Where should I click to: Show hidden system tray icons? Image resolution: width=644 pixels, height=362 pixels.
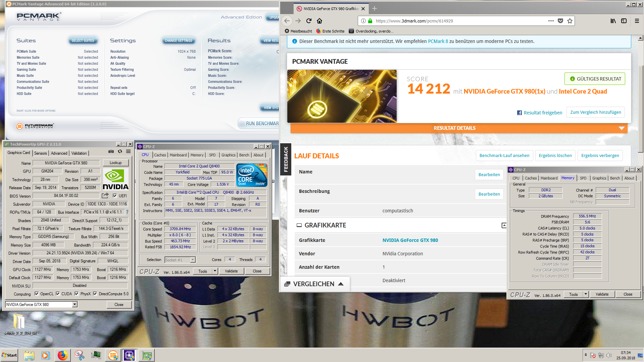tap(586, 355)
